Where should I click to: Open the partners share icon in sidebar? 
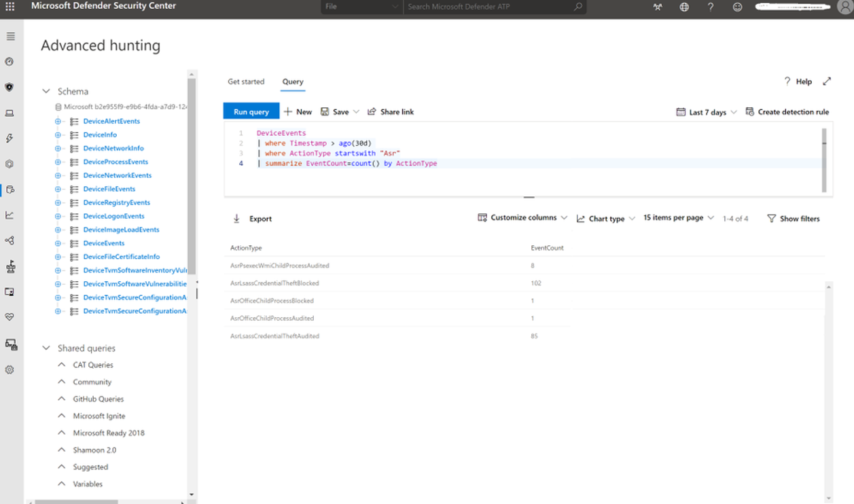coord(10,240)
